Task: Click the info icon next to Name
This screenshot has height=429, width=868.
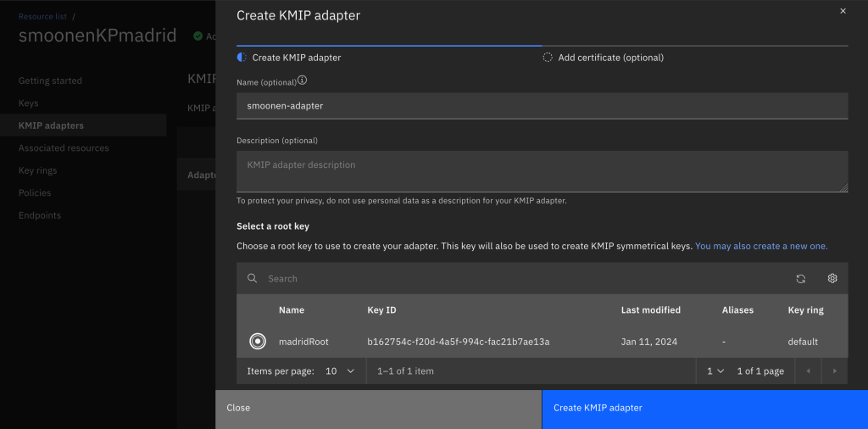Action: [303, 81]
